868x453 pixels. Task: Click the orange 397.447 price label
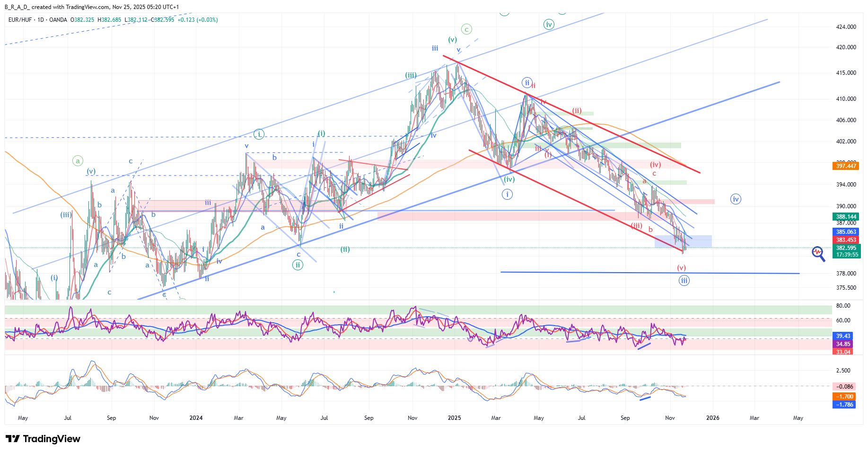[x=846, y=166]
